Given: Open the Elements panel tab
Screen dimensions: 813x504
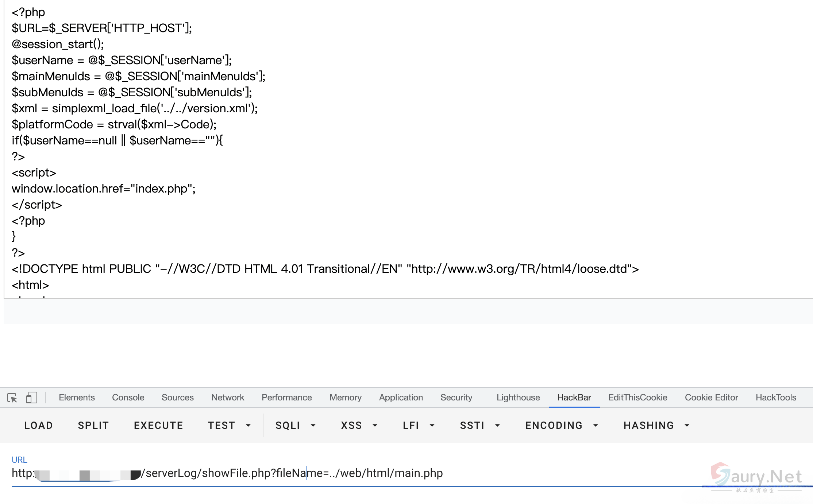Looking at the screenshot, I should (77, 398).
